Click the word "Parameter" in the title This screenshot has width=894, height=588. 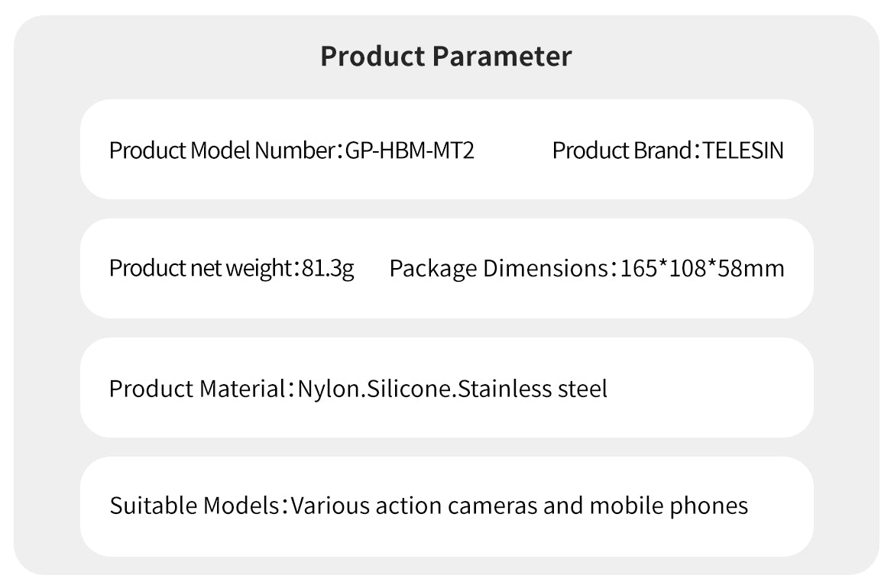click(x=501, y=57)
